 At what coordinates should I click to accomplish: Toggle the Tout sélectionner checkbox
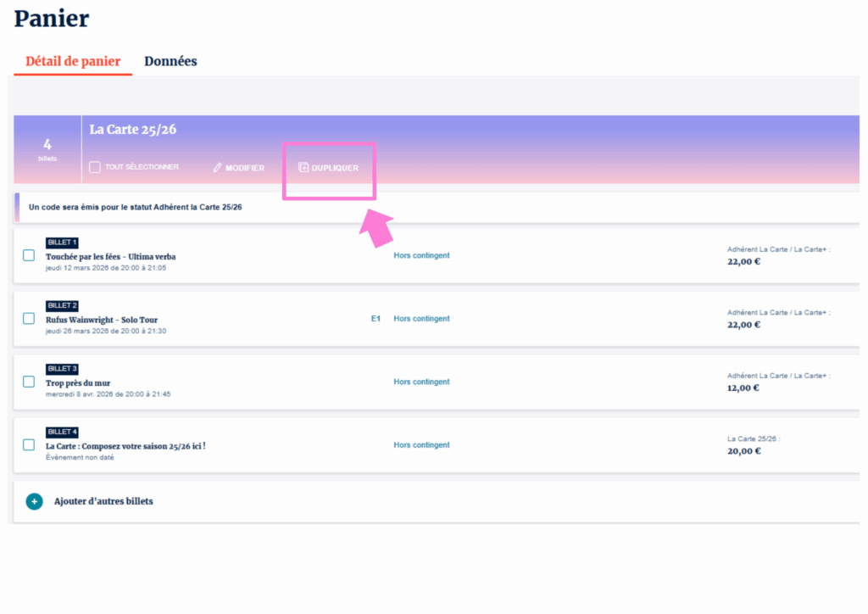95,167
